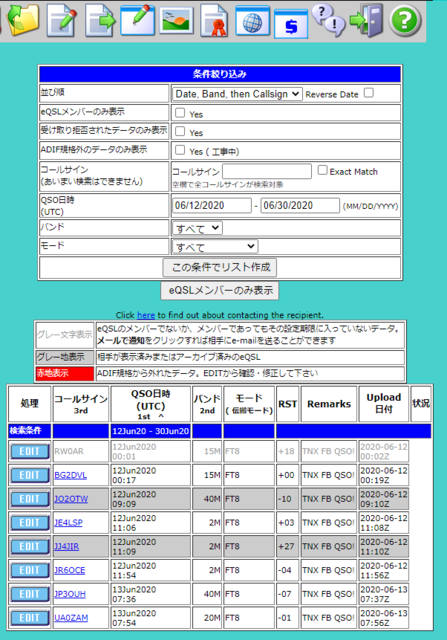Open the globe window icon
Image resolution: width=447 pixels, height=640 pixels.
[x=252, y=20]
